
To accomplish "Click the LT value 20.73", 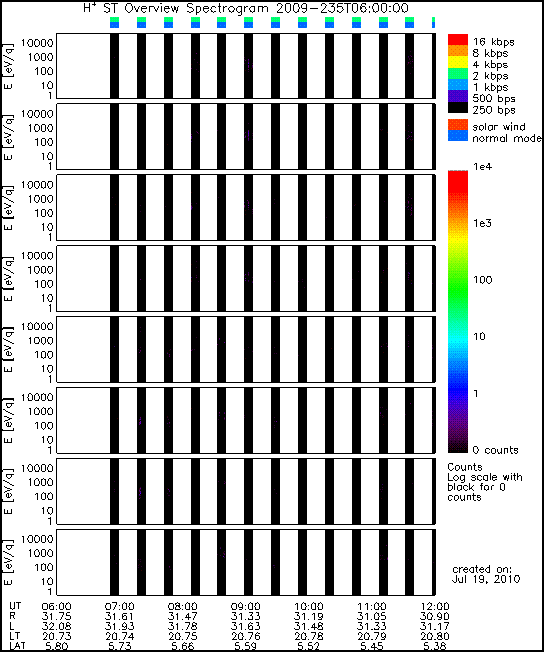I will tap(57, 636).
